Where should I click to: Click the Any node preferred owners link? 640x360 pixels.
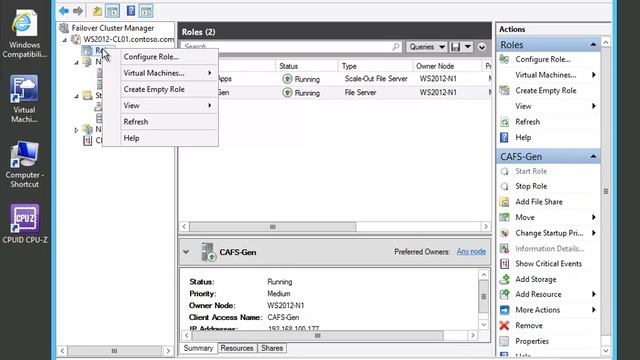click(x=471, y=251)
